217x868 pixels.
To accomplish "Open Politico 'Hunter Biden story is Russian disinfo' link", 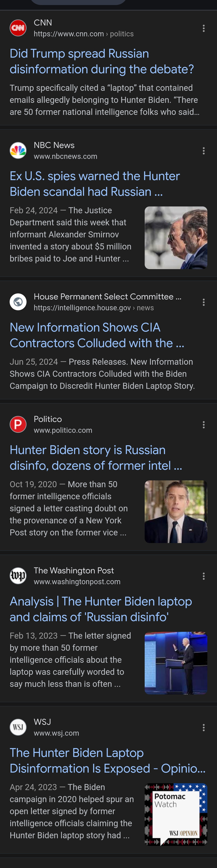I will click(x=96, y=457).
